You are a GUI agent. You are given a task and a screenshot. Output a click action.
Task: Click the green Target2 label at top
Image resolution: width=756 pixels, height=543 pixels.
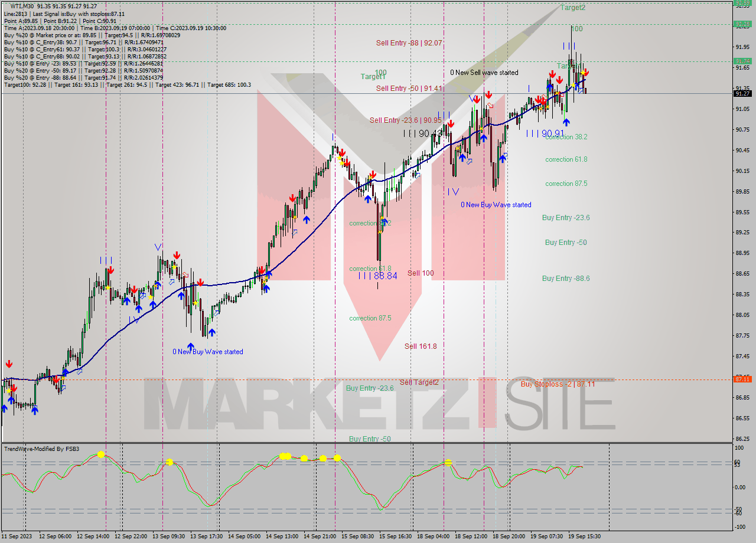click(573, 7)
